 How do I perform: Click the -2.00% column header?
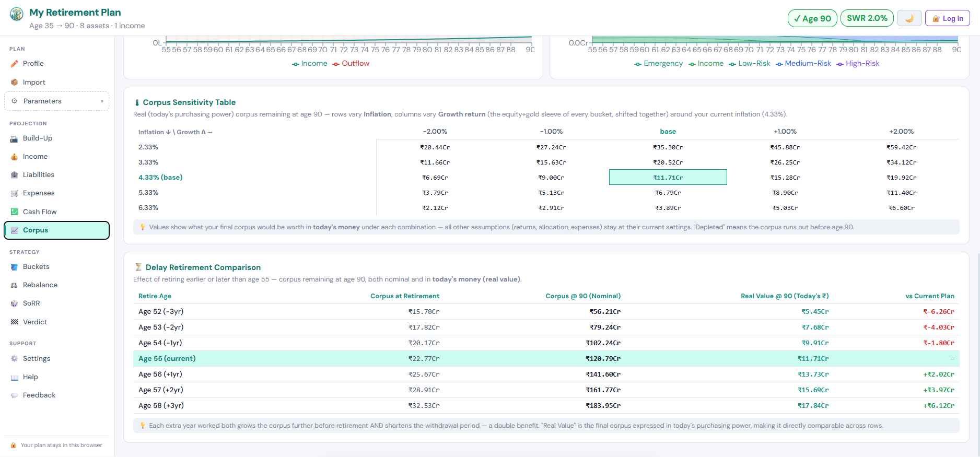pos(435,132)
